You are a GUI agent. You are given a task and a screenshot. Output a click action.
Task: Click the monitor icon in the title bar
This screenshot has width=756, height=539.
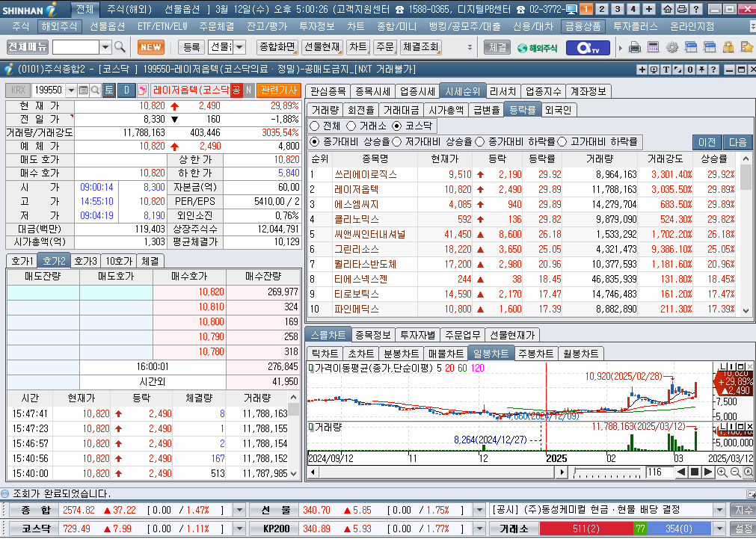571,9
